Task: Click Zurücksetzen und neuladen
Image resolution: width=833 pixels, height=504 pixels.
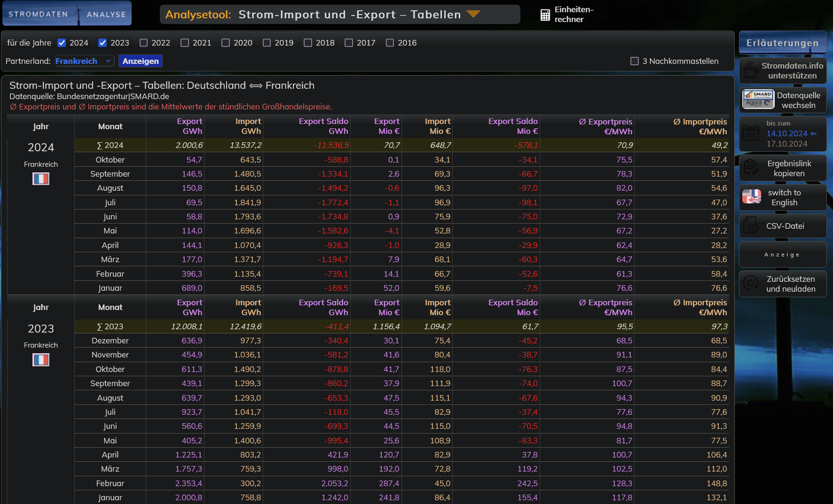Action: [x=783, y=284]
